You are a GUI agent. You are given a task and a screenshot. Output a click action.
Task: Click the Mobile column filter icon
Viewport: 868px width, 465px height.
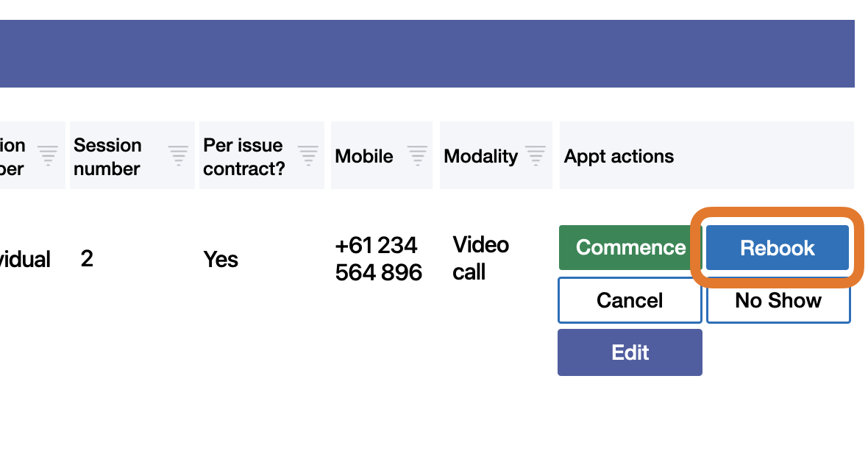417,155
